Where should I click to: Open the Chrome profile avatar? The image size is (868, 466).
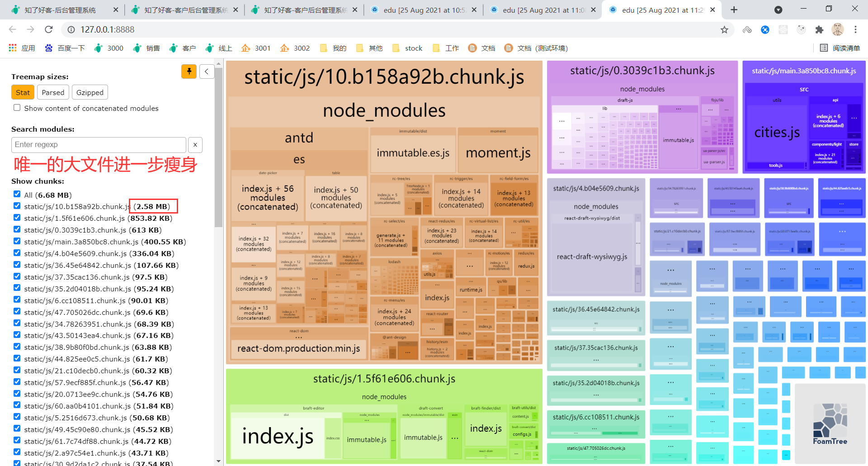(x=837, y=29)
